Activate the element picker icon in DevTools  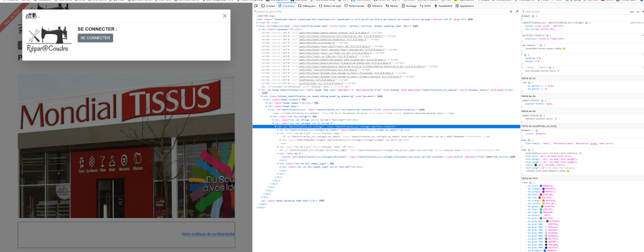click(257, 6)
